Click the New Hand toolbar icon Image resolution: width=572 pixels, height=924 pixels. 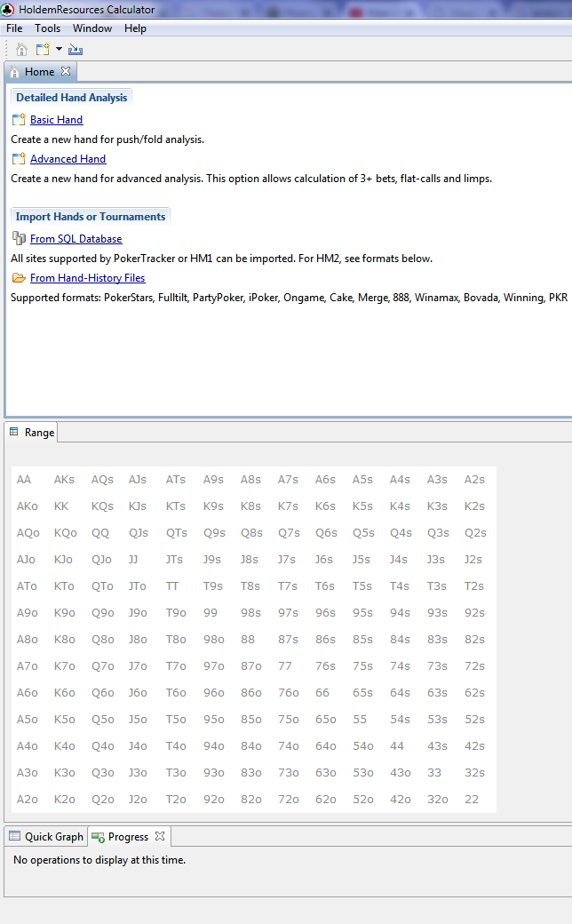pos(43,50)
